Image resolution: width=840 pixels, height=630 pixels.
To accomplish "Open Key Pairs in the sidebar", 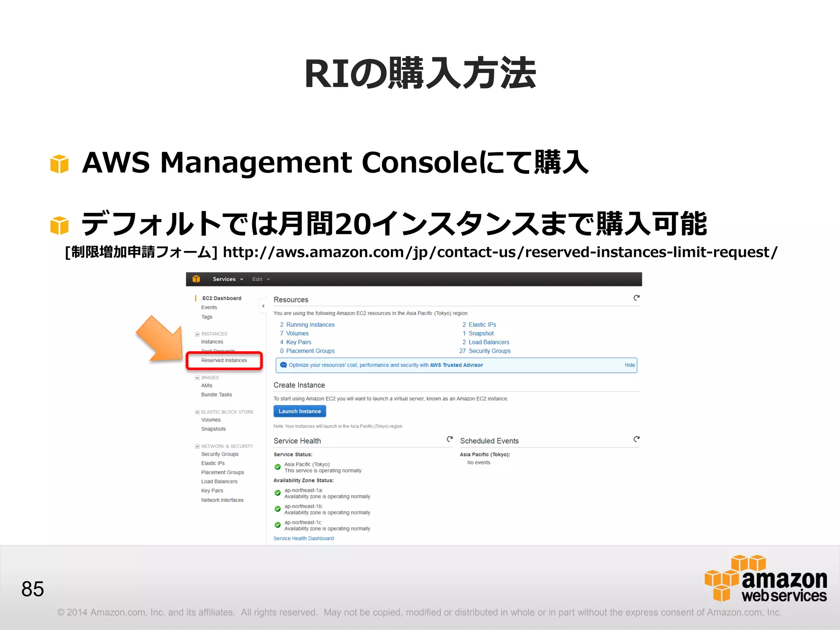I will coord(212,491).
